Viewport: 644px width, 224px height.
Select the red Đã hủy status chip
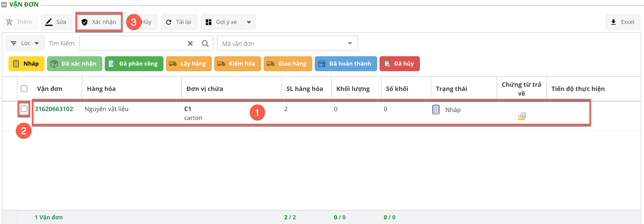click(399, 63)
